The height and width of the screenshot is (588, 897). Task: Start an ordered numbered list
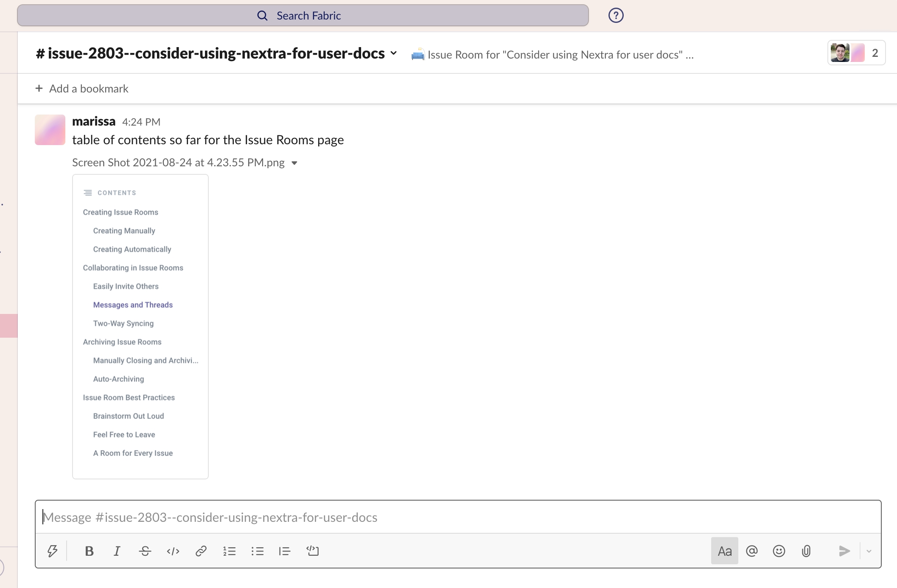(x=229, y=551)
